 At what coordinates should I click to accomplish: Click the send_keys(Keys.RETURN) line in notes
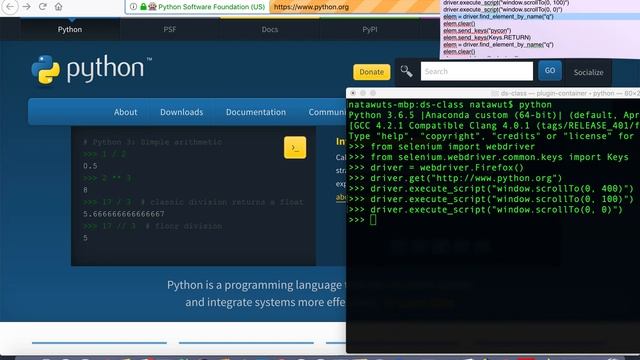(487, 38)
